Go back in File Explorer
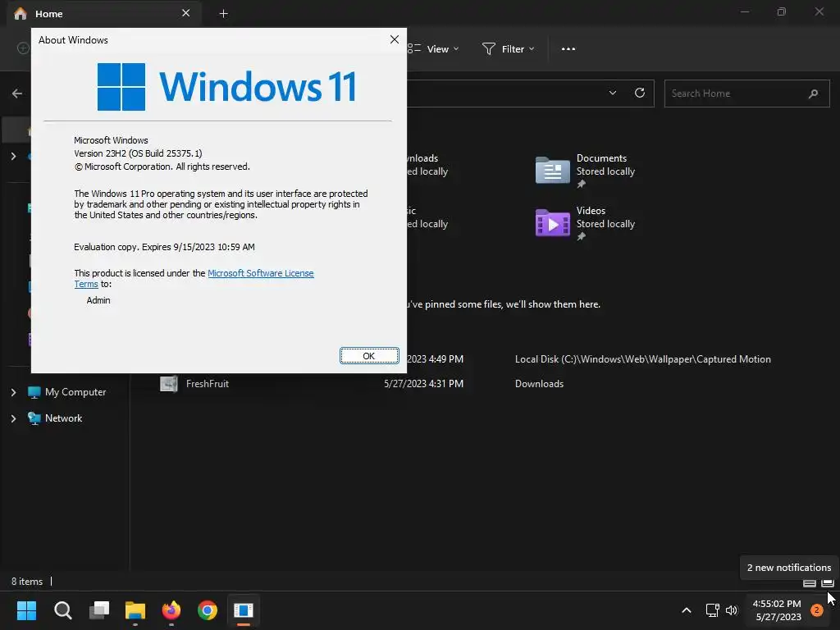Image resolution: width=840 pixels, height=630 pixels. point(17,94)
